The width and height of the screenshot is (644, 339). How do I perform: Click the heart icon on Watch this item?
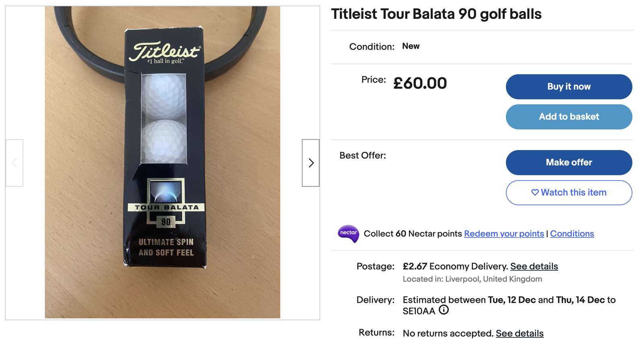click(x=535, y=193)
